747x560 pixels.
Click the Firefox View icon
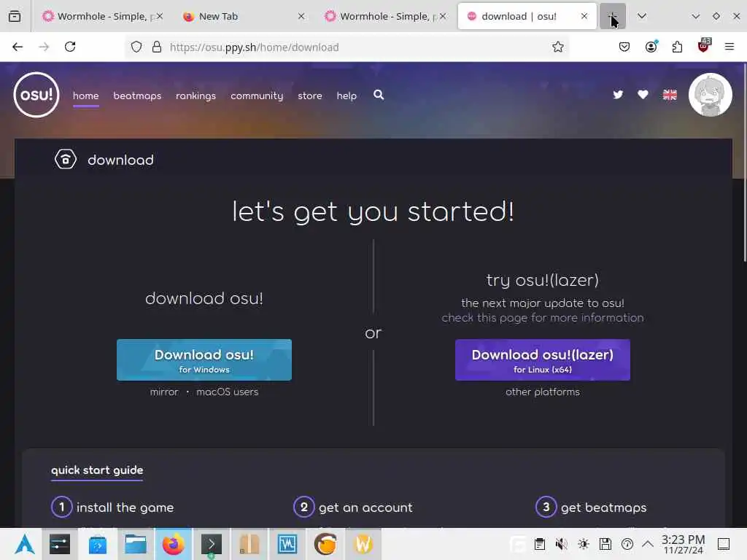[15, 16]
